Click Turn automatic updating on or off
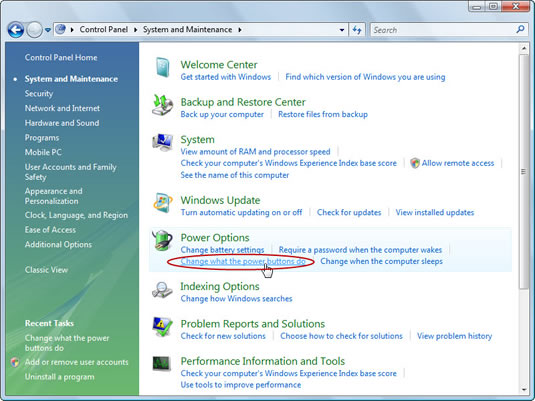 click(241, 213)
